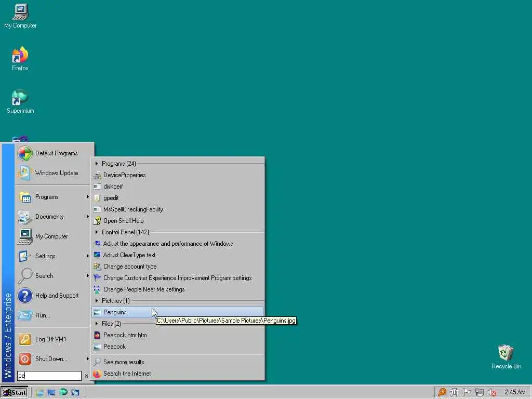Click the start menu search box
The image size is (532, 399).
[x=49, y=376]
